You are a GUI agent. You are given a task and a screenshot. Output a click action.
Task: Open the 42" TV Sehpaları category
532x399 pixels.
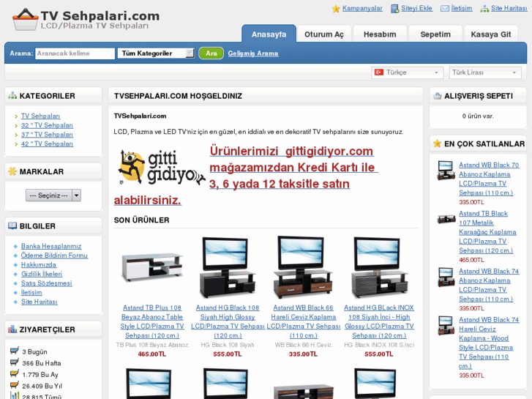point(47,143)
